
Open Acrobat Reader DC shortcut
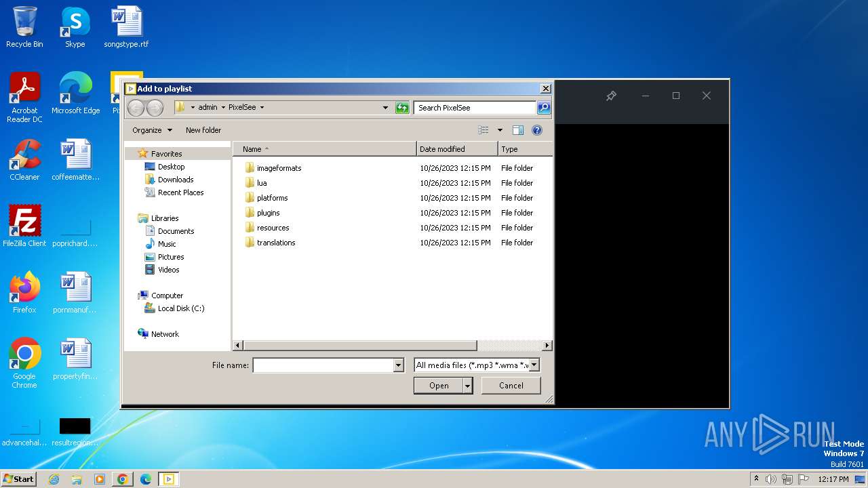(x=24, y=98)
